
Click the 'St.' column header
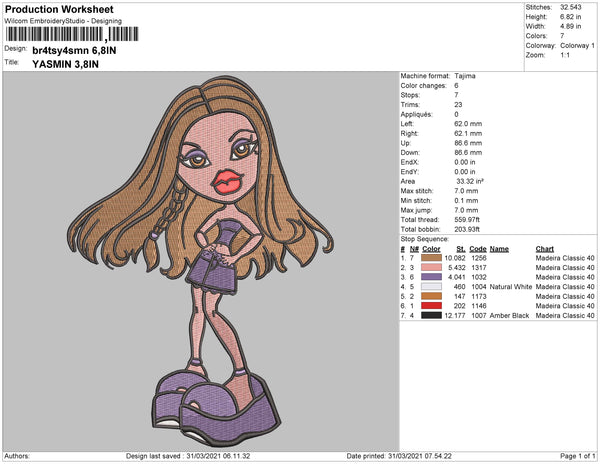461,249
